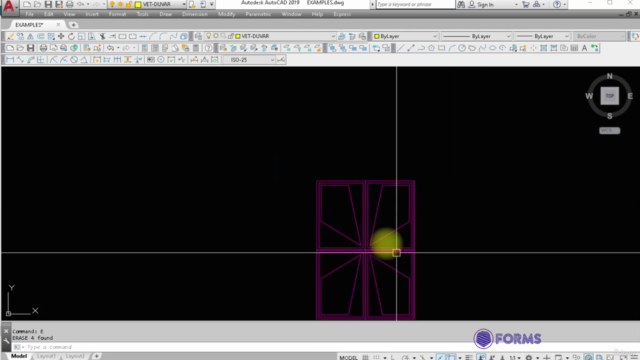Image resolution: width=640 pixels, height=360 pixels.
Task: Expand the Help dropdown arrow in title bar
Action: (x=564, y=4)
